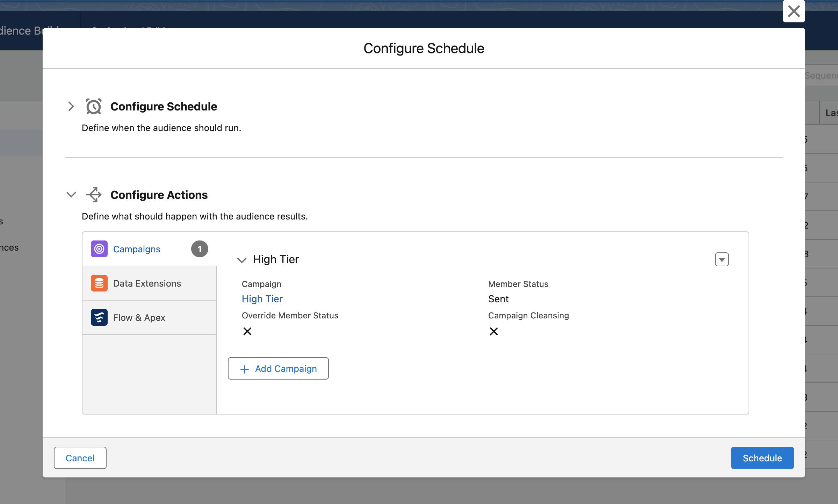The image size is (838, 504).
Task: Click the Override Member Status X indicator
Action: click(x=247, y=331)
